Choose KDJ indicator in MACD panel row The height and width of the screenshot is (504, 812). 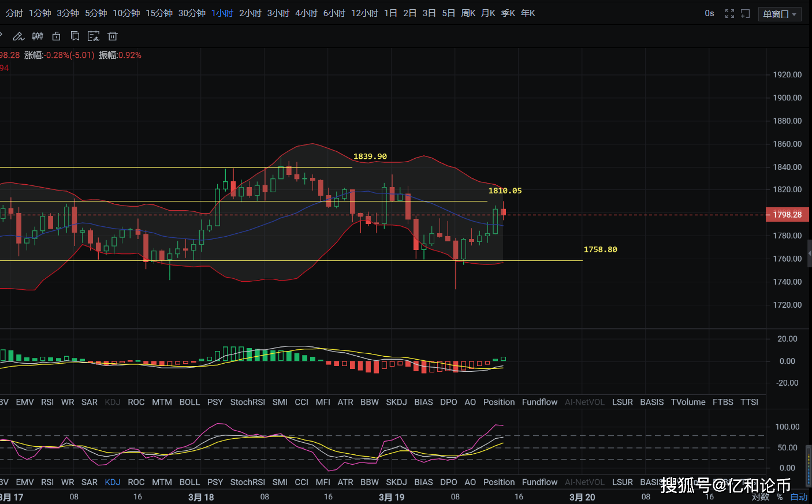(x=113, y=402)
